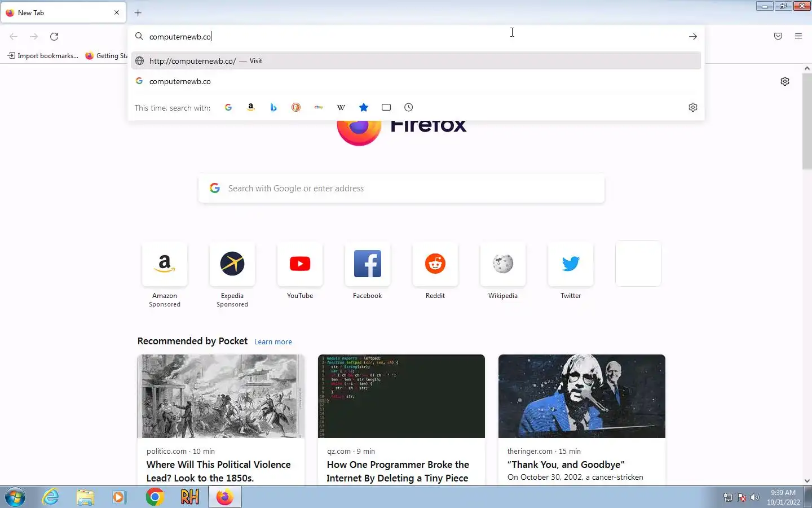812x508 pixels.
Task: Click the volume icon in system tray
Action: pyautogui.click(x=755, y=497)
